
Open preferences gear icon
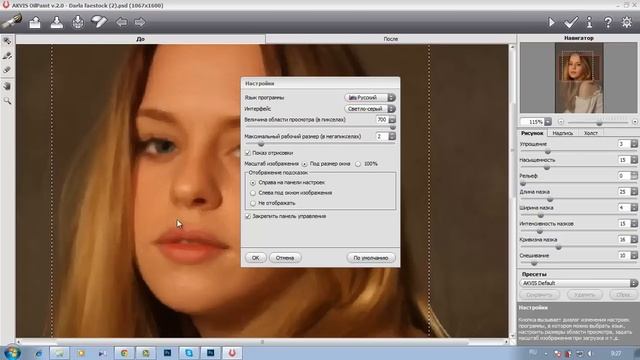coord(627,22)
